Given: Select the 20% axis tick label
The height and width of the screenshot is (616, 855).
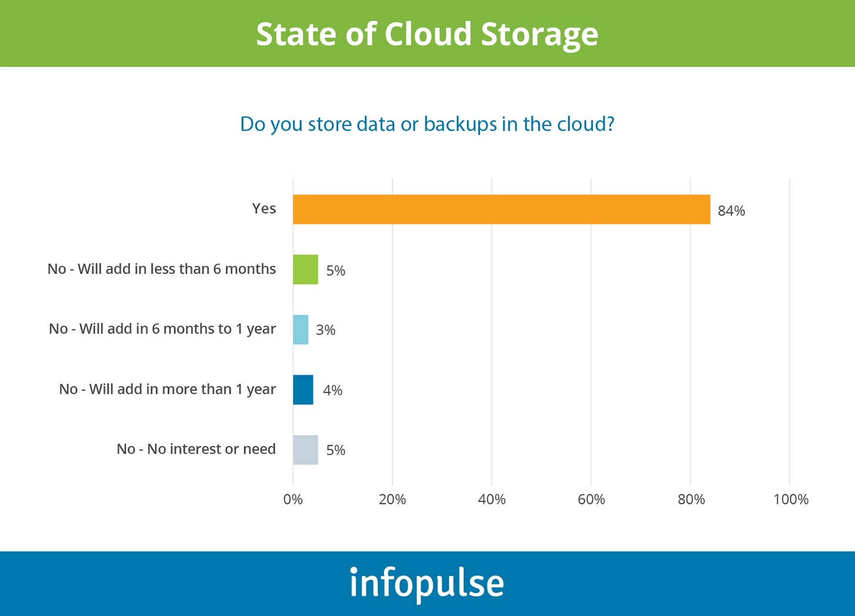Looking at the screenshot, I should pos(392,500).
